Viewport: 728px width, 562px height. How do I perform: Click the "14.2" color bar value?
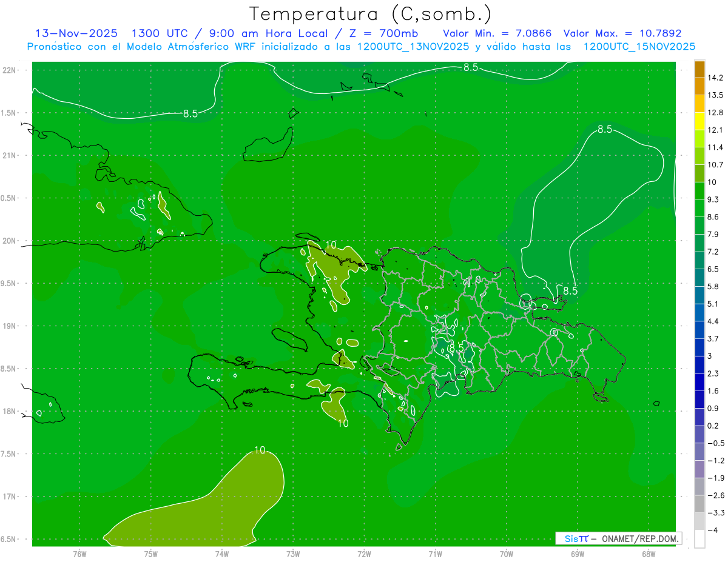(716, 78)
